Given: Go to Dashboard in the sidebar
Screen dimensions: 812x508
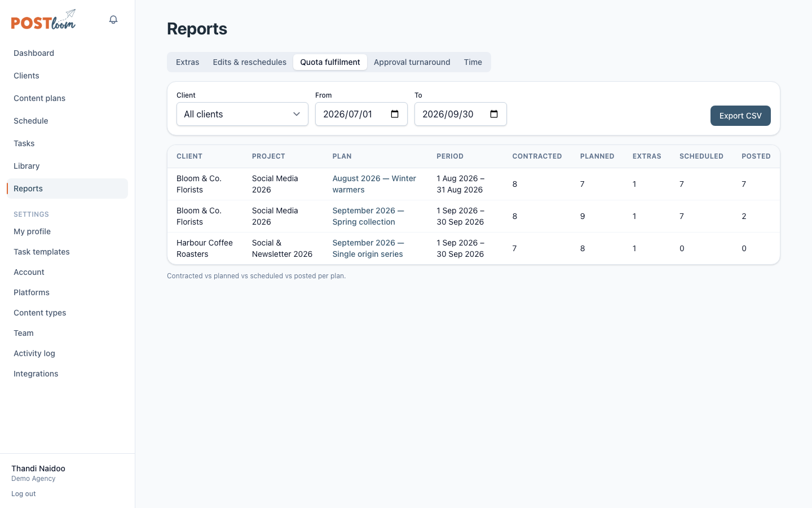Looking at the screenshot, I should point(68,53).
